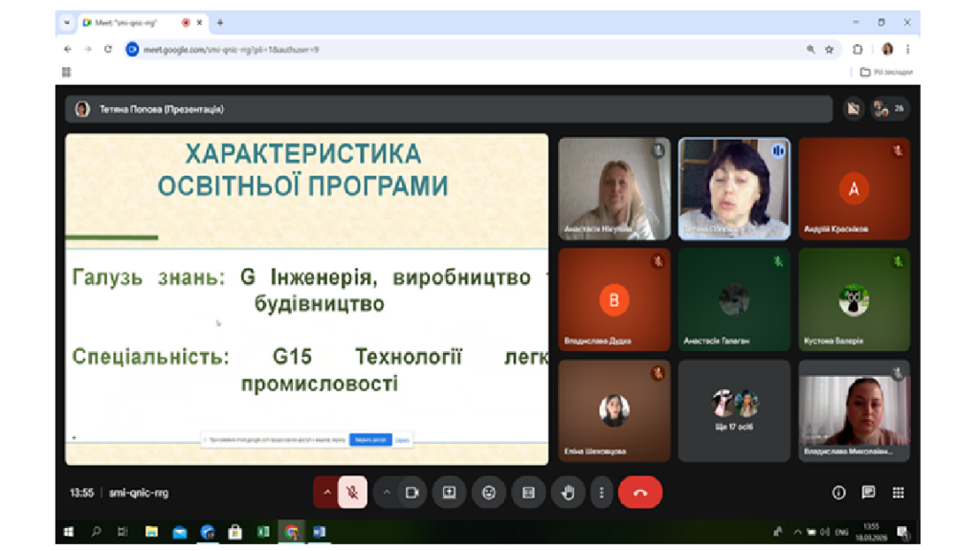The width and height of the screenshot is (980, 551).
Task: Open a new browser tab
Action: tap(220, 23)
